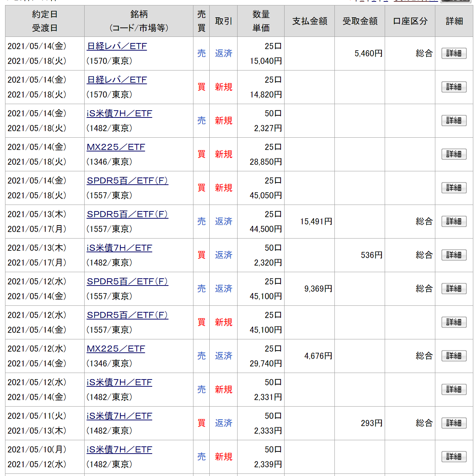Image resolution: width=474 pixels, height=476 pixels.
Task: Click 新規 in the 28,850円 MX225 row
Action: (x=223, y=154)
